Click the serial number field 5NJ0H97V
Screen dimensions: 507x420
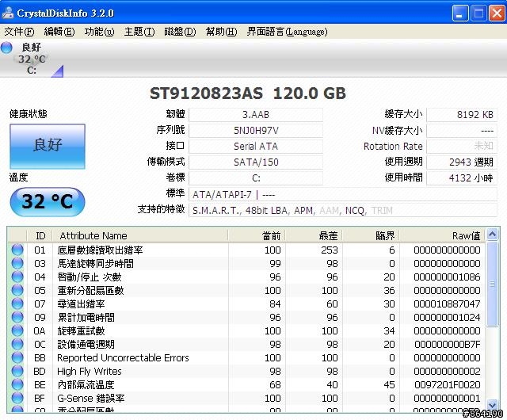(256, 131)
